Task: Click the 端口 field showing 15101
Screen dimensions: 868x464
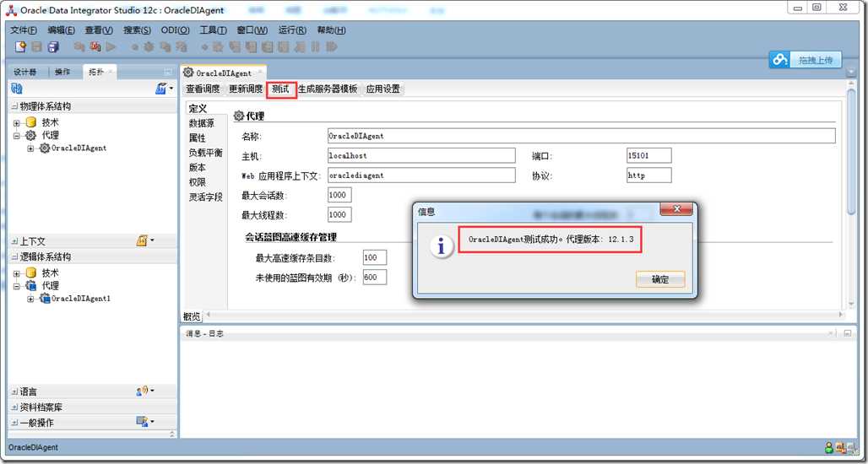Action: click(648, 155)
